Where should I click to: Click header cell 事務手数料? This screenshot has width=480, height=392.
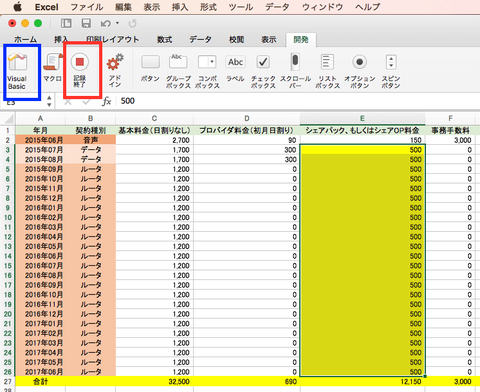click(450, 130)
